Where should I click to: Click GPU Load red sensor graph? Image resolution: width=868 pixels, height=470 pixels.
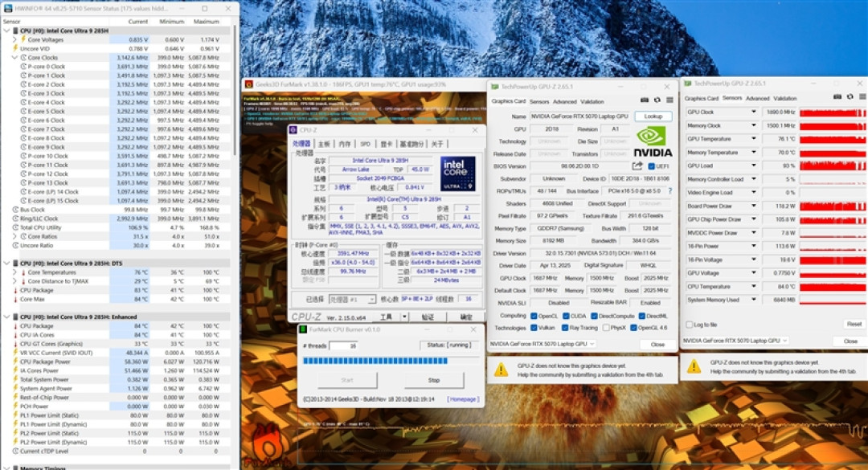tap(832, 166)
